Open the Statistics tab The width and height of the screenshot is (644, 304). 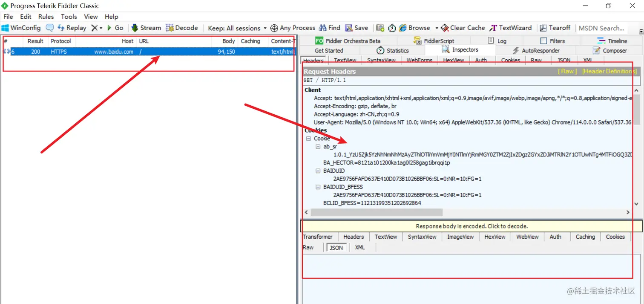coord(392,50)
